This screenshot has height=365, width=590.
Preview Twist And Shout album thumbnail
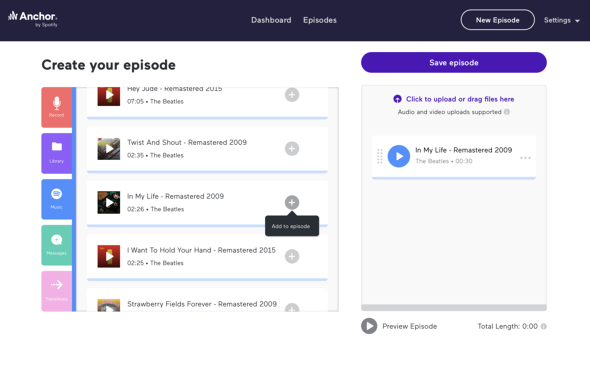(109, 149)
